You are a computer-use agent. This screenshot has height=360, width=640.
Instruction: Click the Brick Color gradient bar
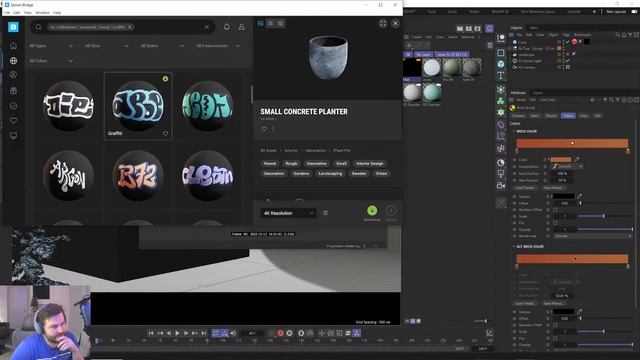point(572,143)
